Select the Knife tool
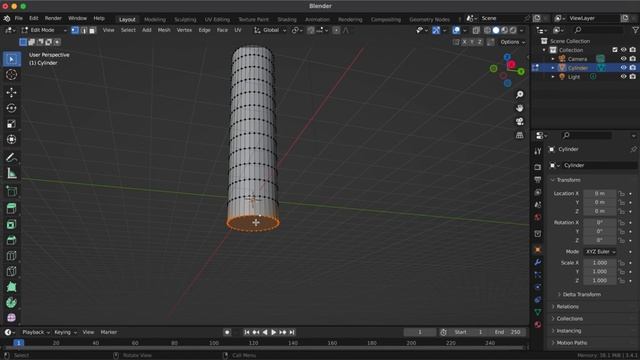 click(x=11, y=271)
